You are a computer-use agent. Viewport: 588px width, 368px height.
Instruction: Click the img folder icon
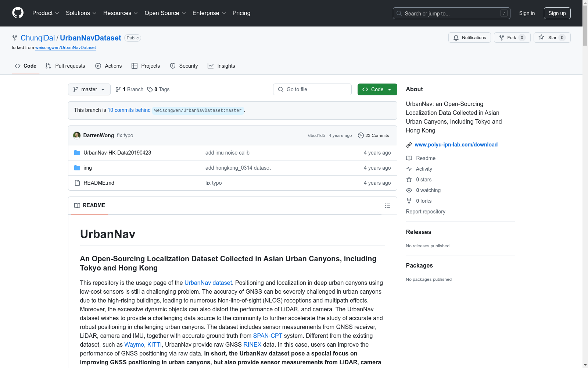click(x=77, y=168)
